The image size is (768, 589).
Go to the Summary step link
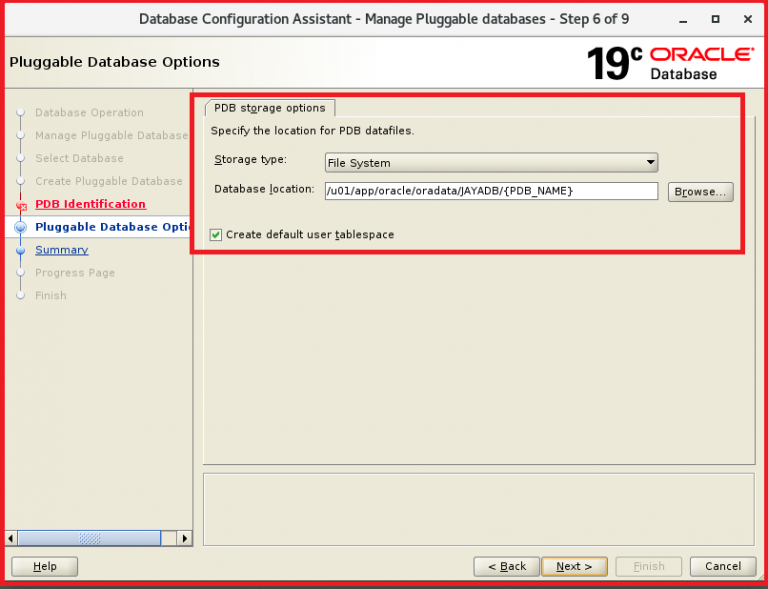pyautogui.click(x=61, y=250)
